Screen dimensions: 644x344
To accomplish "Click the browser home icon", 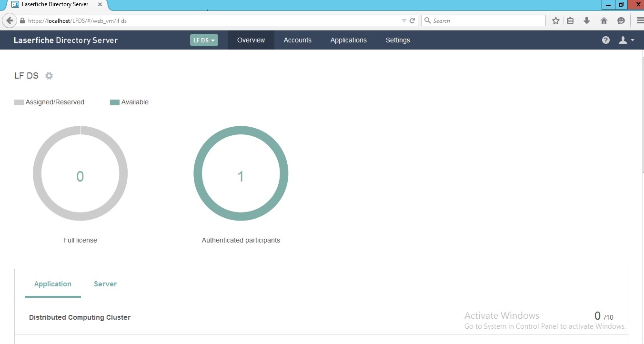I will 604,21.
